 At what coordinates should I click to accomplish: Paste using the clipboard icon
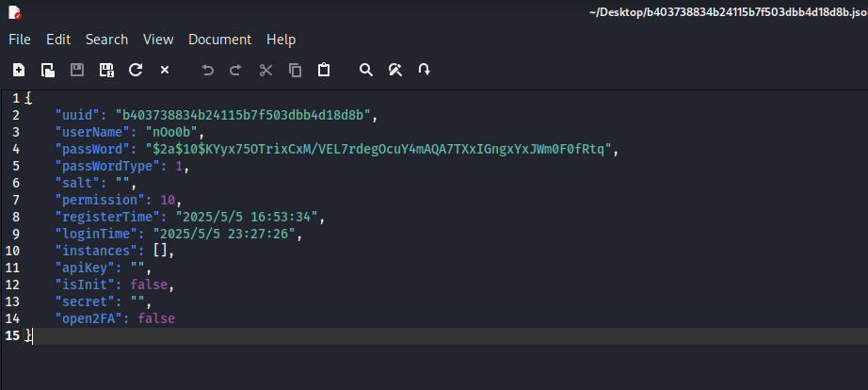(324, 70)
